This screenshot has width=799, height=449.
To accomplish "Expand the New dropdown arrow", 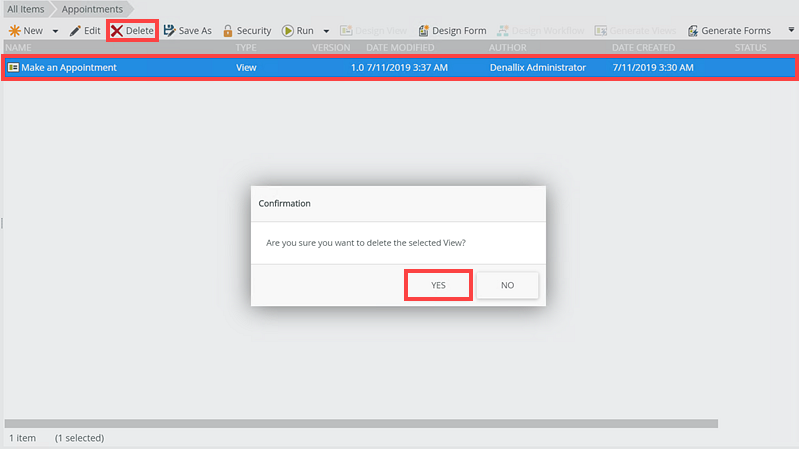I will tap(55, 31).
